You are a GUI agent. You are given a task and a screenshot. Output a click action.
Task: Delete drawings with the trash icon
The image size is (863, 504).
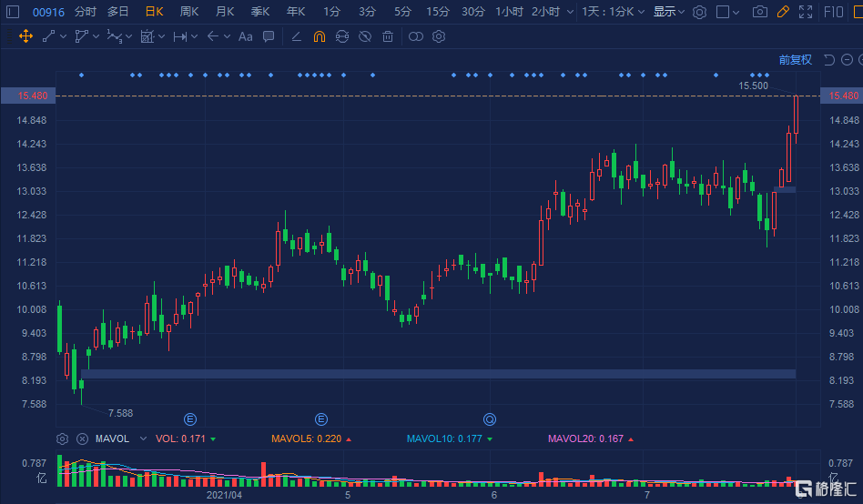pos(388,36)
